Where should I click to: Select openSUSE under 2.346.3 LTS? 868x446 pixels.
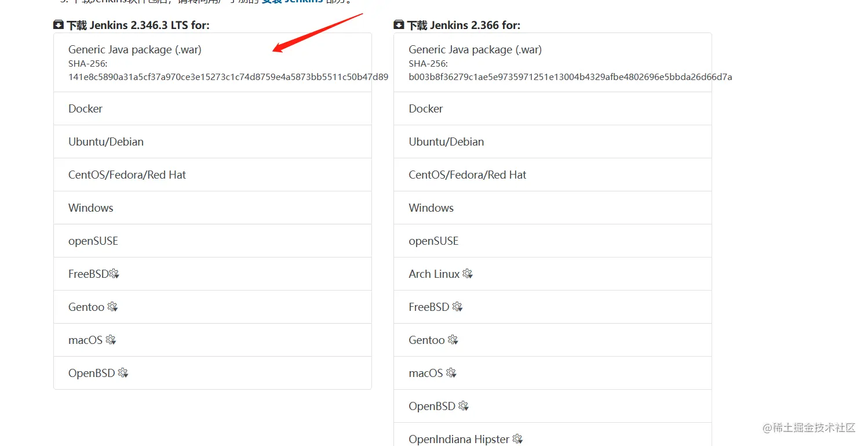click(213, 241)
